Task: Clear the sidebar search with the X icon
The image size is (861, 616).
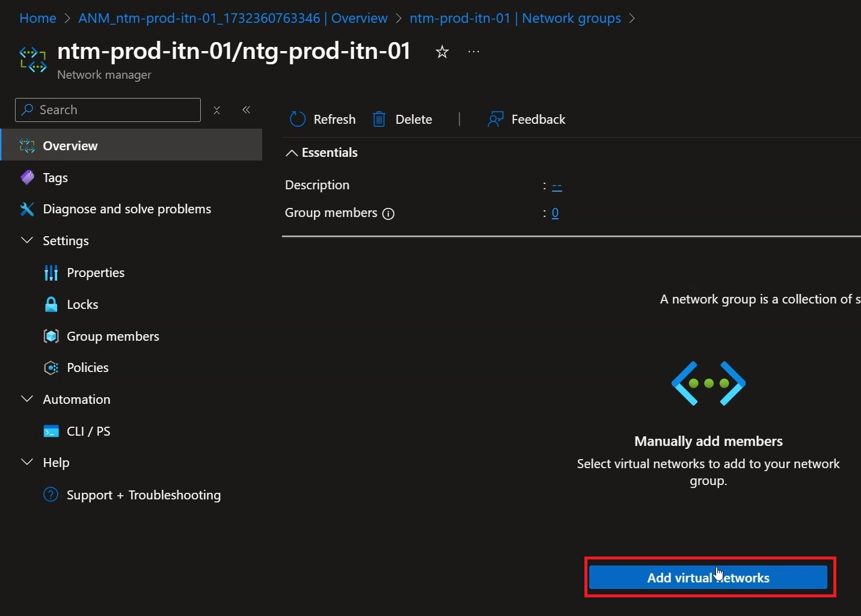Action: pyautogui.click(x=217, y=110)
